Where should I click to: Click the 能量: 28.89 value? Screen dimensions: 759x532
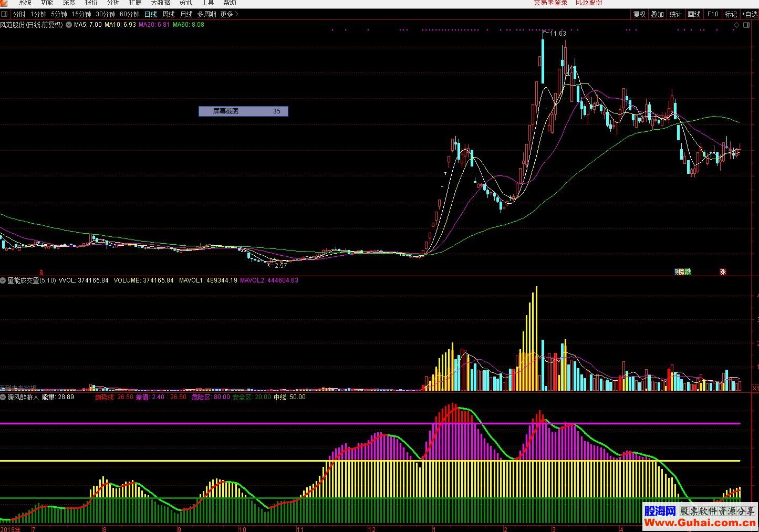(58, 397)
